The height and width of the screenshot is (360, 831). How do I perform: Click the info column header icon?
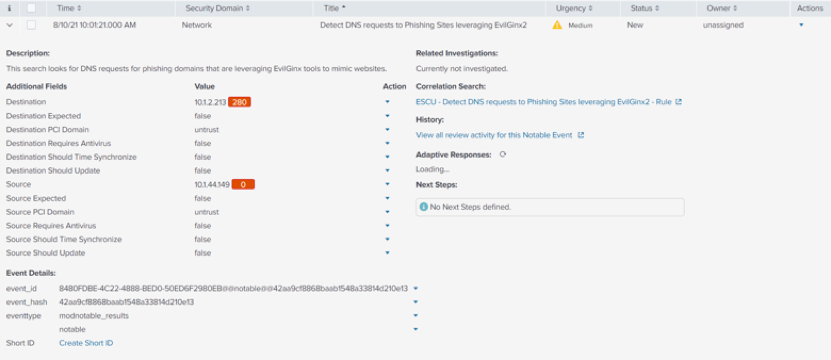(9, 8)
